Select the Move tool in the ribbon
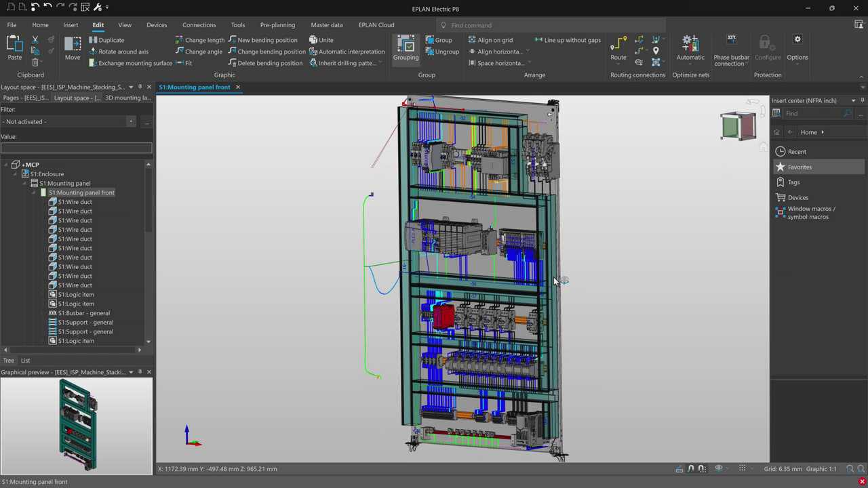868x488 pixels. point(73,45)
